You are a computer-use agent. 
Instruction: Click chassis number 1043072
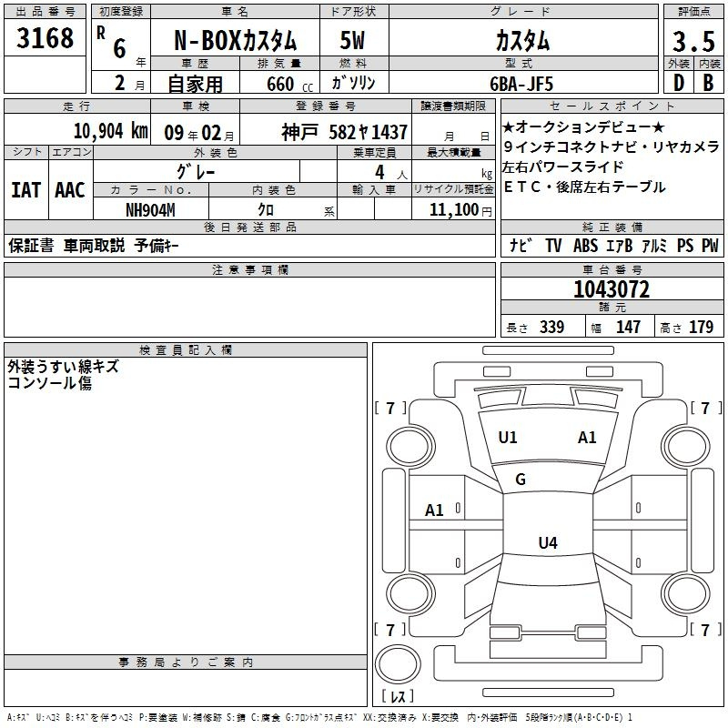point(612,289)
